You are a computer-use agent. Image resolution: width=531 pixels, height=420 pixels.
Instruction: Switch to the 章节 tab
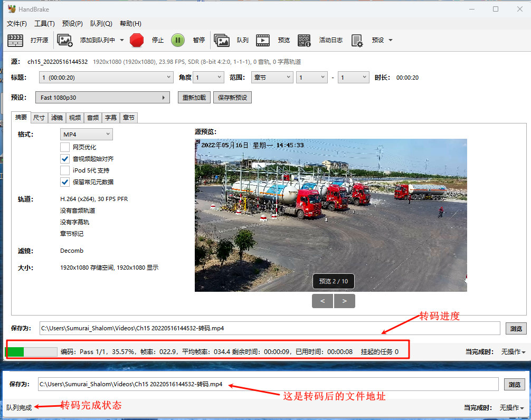point(129,118)
